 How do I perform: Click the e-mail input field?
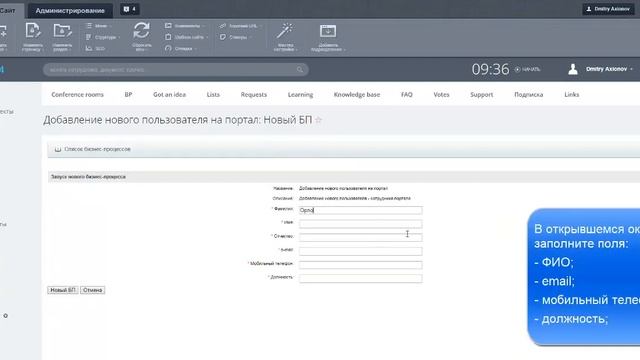click(x=360, y=251)
